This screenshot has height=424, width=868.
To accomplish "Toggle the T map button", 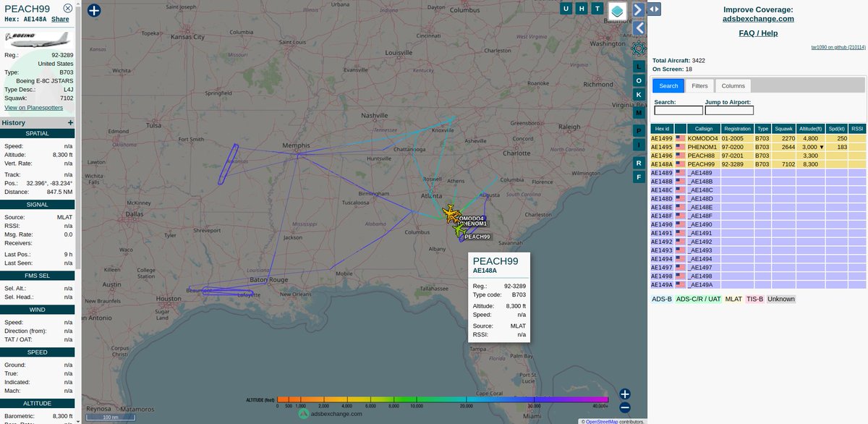I will pyautogui.click(x=597, y=9).
